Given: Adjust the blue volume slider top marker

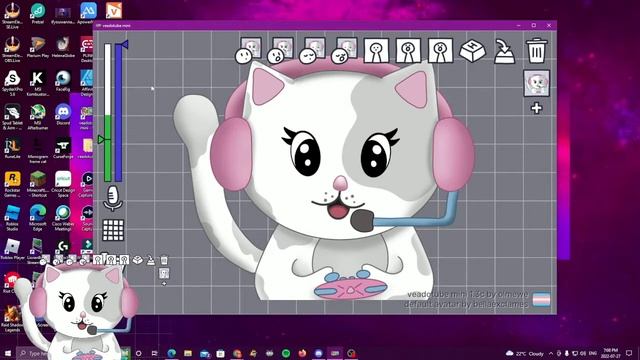Looking at the screenshot, I should click(x=124, y=44).
